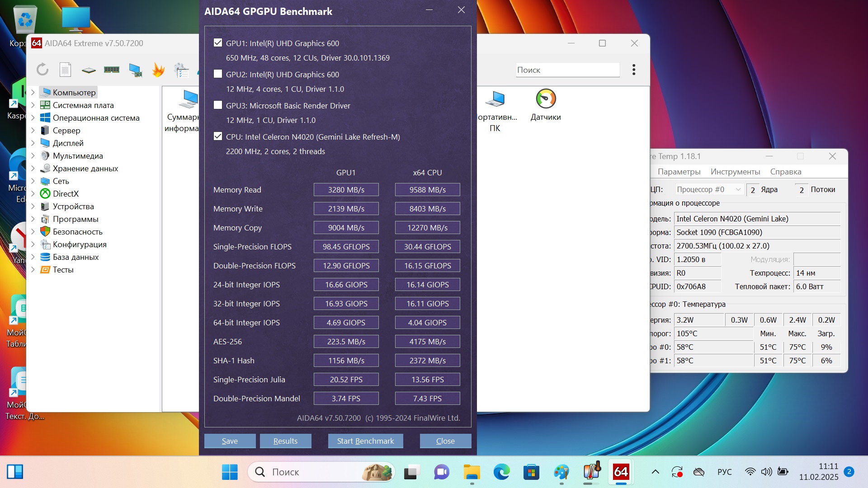
Task: Click the Поиск search field in AIDA64
Action: click(x=568, y=70)
